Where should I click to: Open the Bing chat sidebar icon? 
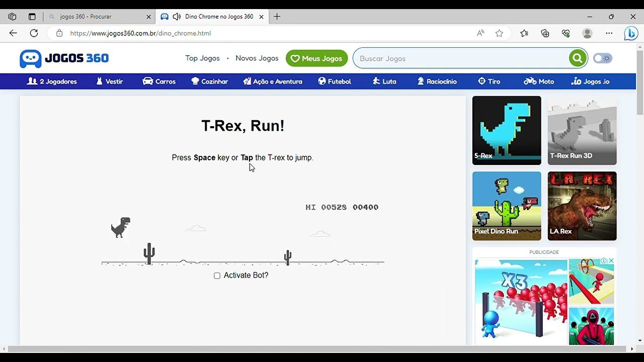[631, 33]
